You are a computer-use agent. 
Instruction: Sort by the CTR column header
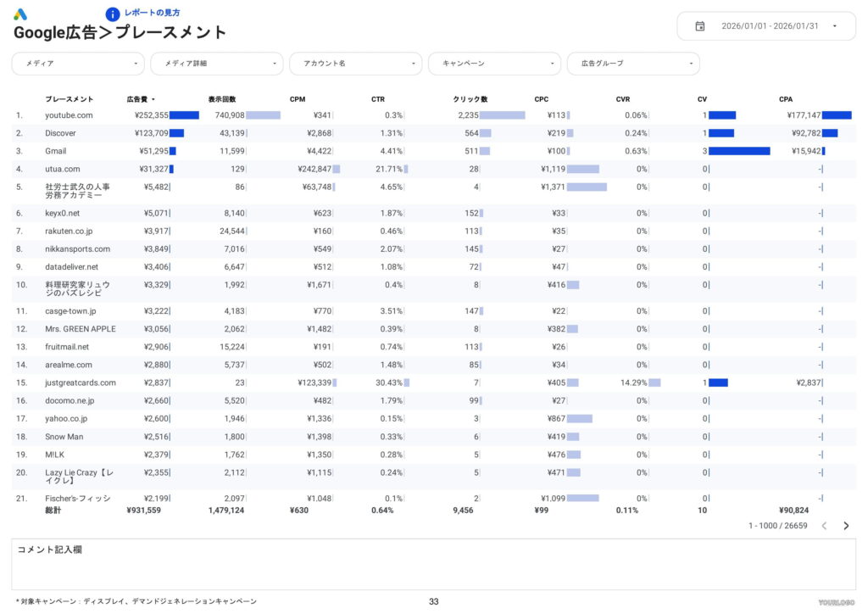[378, 99]
